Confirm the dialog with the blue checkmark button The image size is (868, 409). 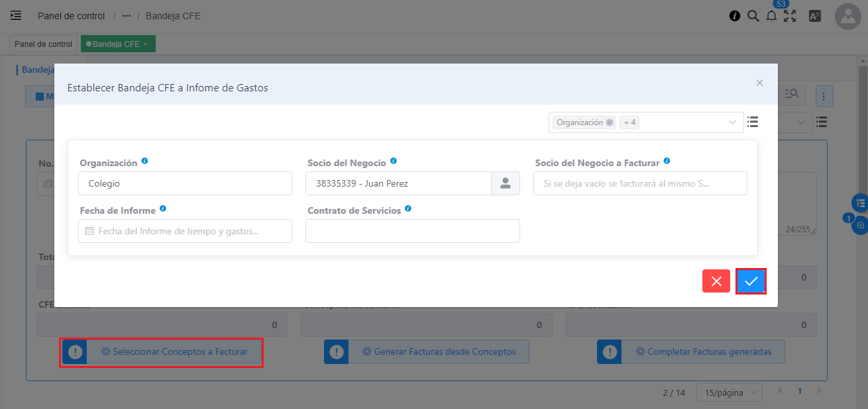pos(751,281)
